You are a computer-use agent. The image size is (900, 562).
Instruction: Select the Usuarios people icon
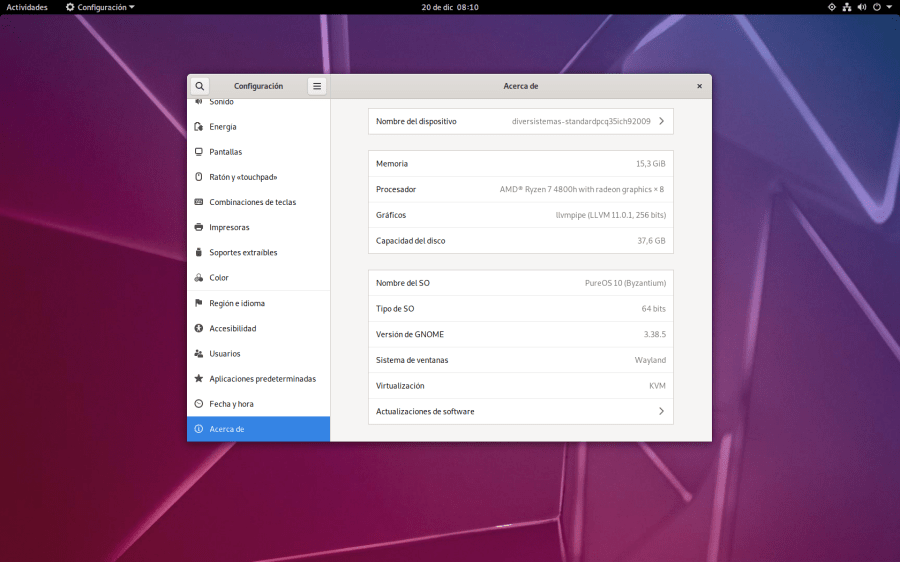tap(199, 353)
